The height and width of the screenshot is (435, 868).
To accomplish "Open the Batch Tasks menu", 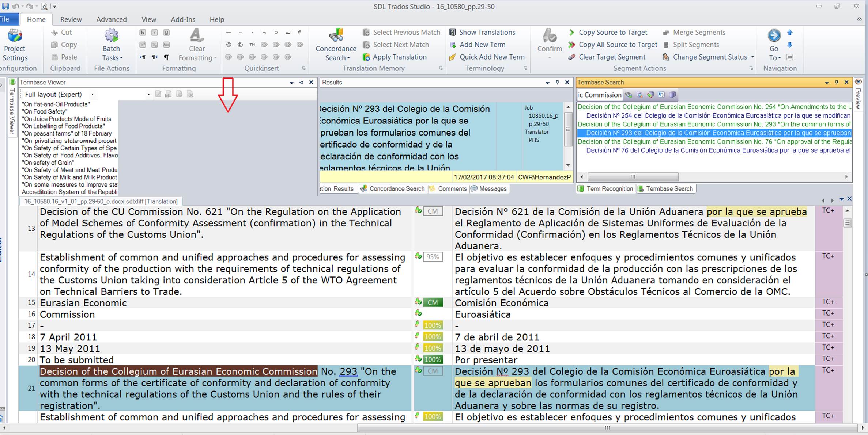I will (112, 45).
